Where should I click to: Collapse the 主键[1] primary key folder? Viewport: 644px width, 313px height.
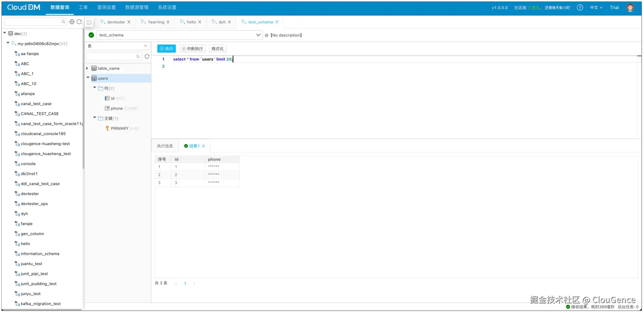click(x=95, y=118)
